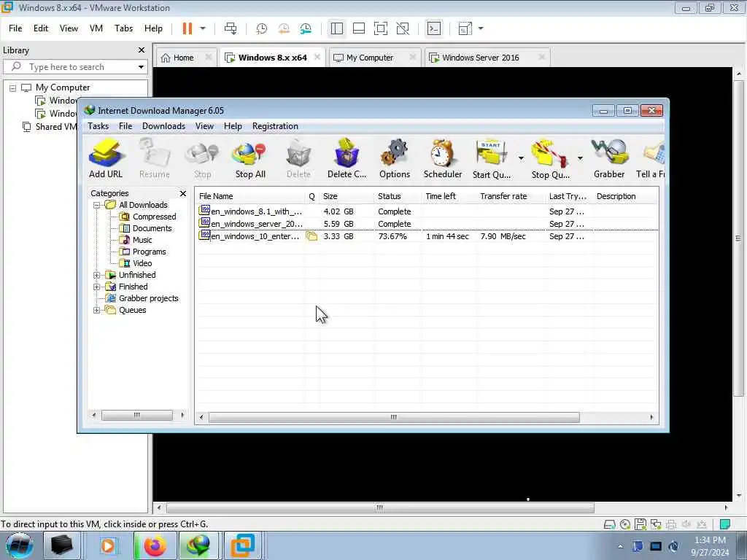Screen dimensions: 747x560
Task: Select the en_windows_10_enter download row
Action: [x=427, y=236]
